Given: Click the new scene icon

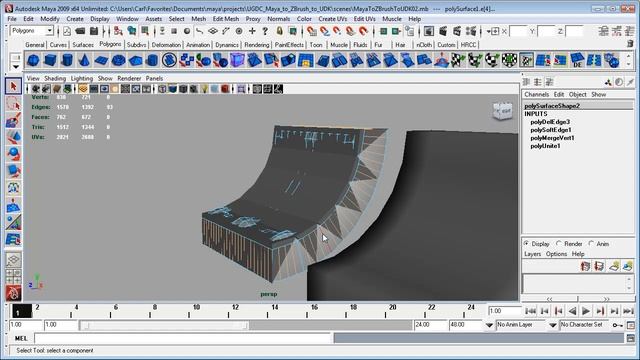Looking at the screenshot, I should [x=67, y=31].
